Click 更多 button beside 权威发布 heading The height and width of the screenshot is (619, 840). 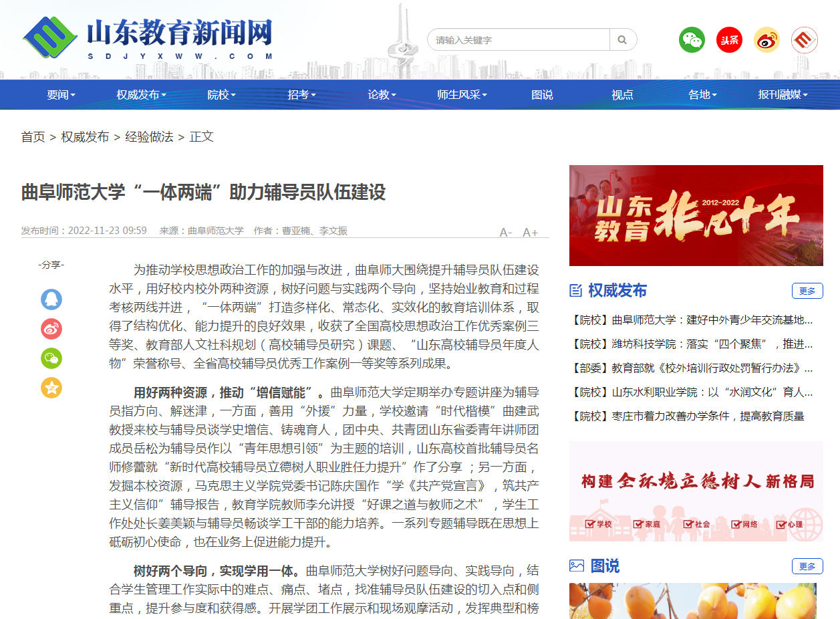(x=807, y=291)
